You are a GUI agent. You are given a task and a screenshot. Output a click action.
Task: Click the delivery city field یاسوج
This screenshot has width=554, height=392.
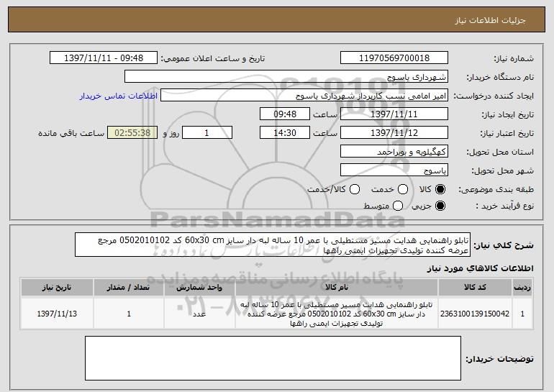[x=394, y=170]
